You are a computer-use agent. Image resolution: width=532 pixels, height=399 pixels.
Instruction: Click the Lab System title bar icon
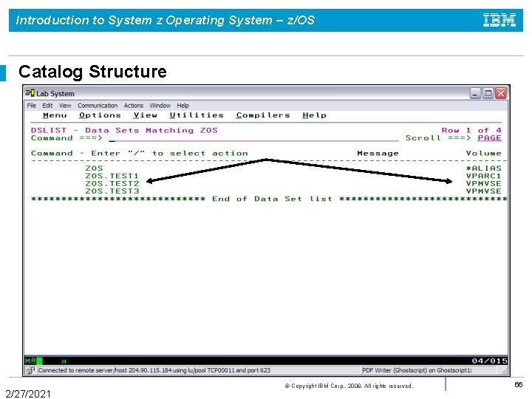point(30,93)
